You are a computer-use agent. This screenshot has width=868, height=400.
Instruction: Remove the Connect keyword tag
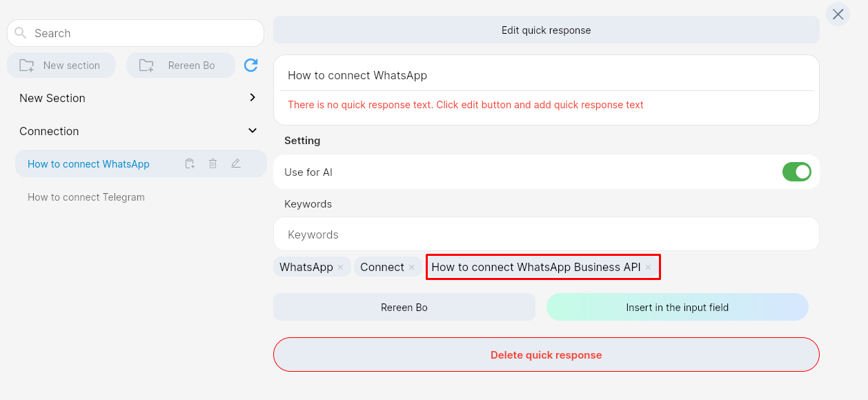point(411,268)
